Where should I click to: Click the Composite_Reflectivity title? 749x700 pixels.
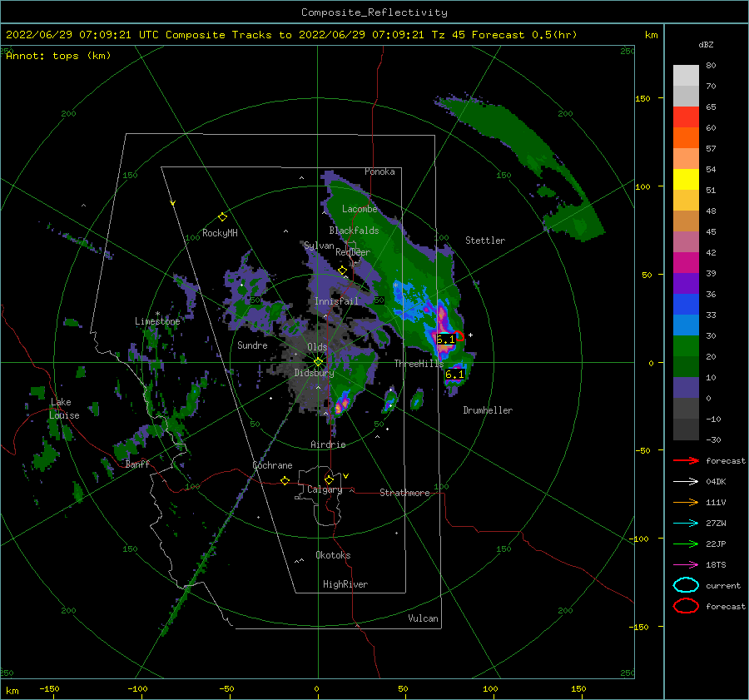pos(374,12)
